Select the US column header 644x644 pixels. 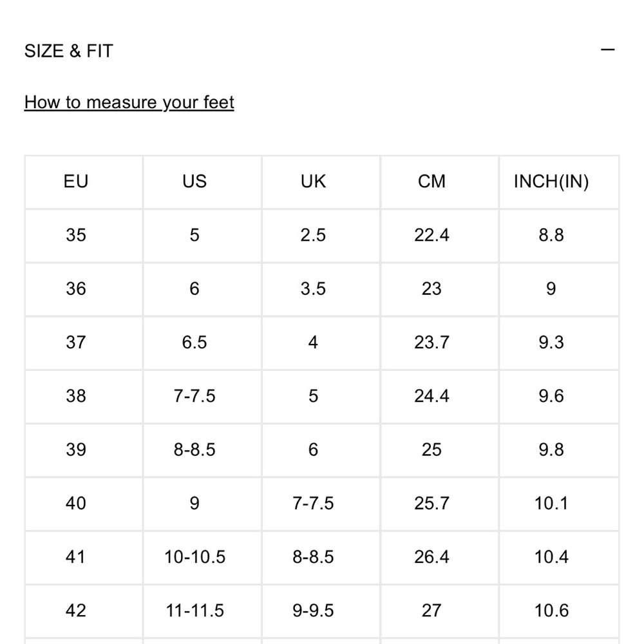pyautogui.click(x=194, y=182)
